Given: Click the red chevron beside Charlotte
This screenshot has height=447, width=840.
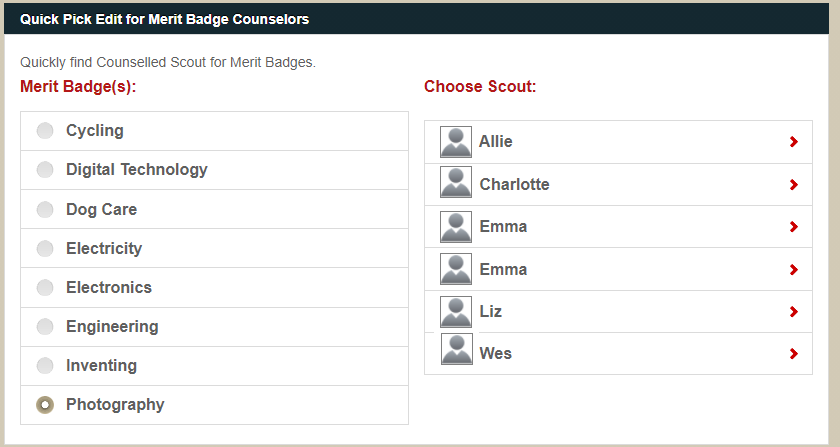Looking at the screenshot, I should [794, 185].
